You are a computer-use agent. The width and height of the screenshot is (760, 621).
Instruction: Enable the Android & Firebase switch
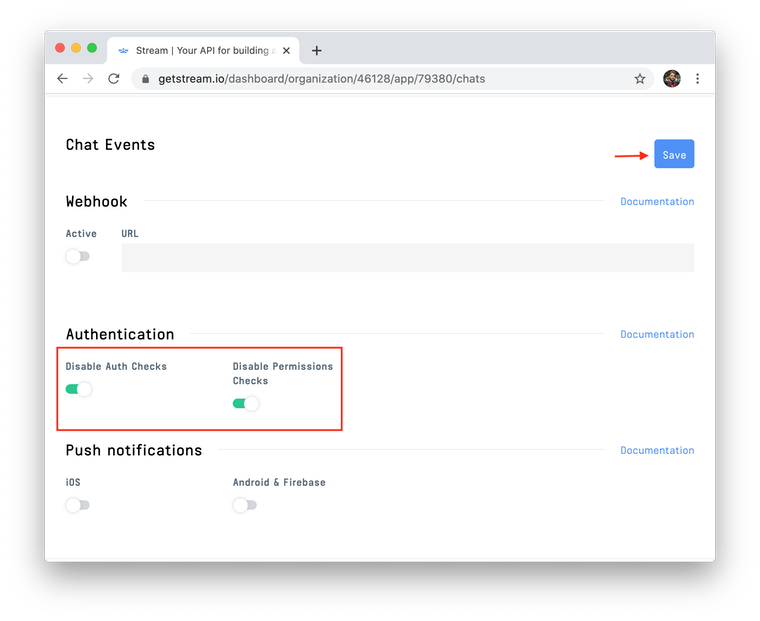coord(245,505)
